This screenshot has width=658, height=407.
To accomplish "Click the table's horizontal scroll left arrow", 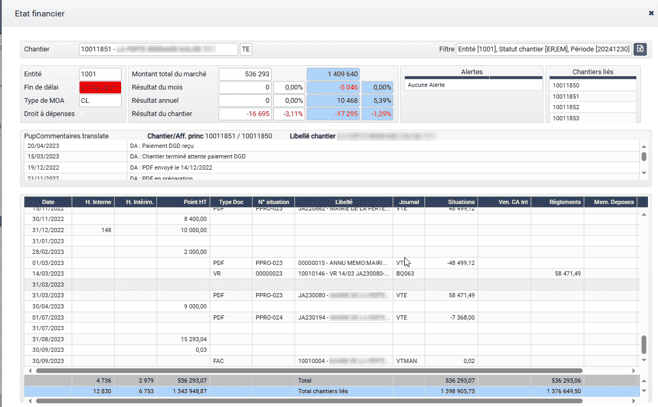I will click(x=30, y=370).
